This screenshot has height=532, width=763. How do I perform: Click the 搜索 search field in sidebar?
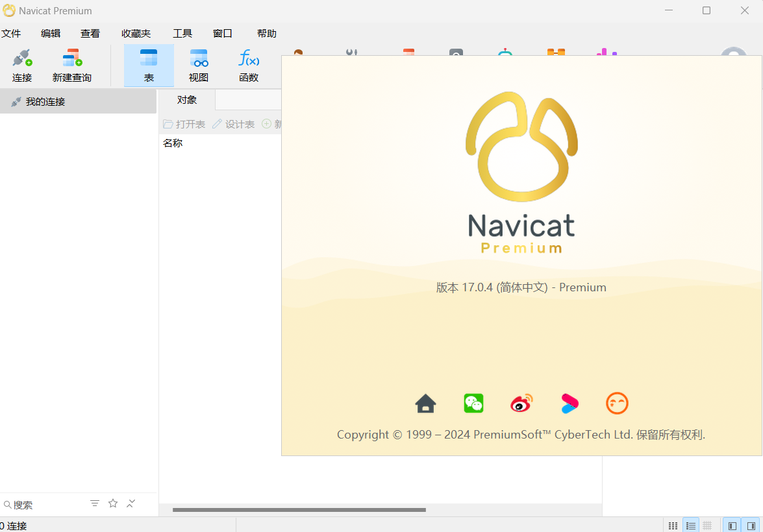point(44,505)
